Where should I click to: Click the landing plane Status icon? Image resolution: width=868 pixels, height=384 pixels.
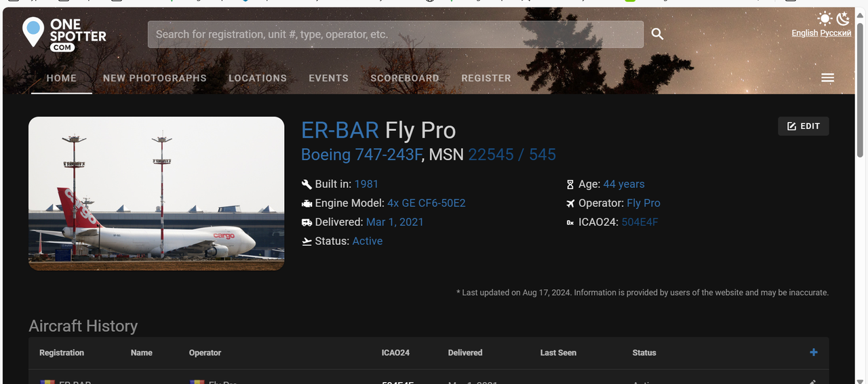(x=307, y=241)
